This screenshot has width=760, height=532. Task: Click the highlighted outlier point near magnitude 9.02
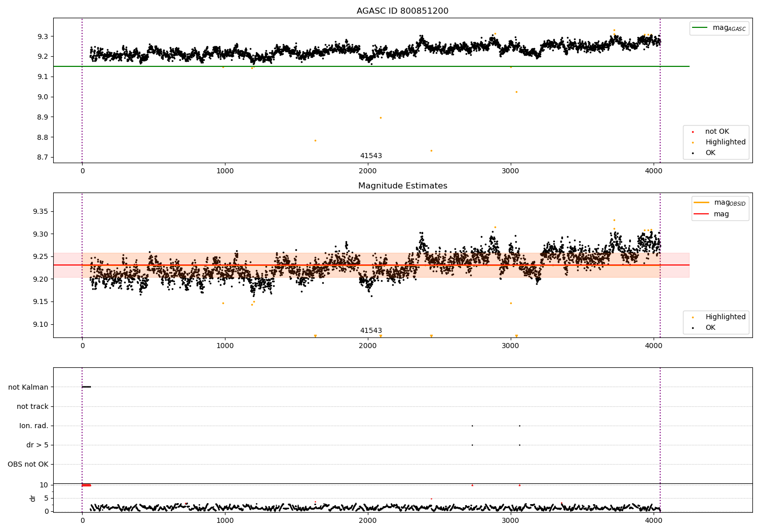(516, 92)
